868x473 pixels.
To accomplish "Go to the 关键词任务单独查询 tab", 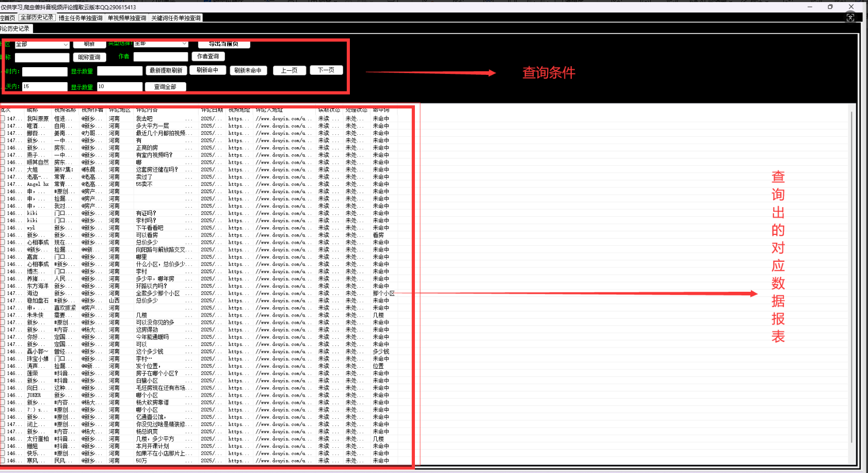I will 176,18.
